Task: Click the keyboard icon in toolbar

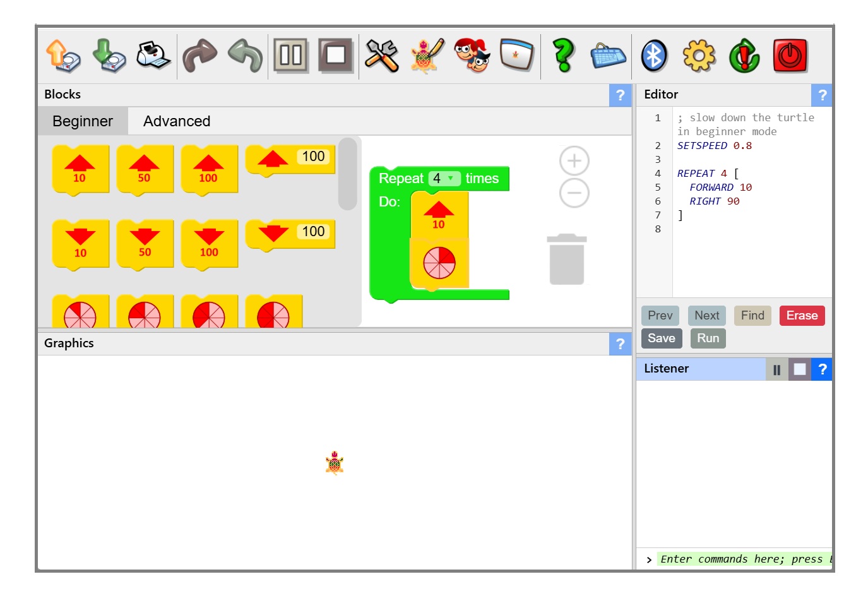Action: [x=608, y=56]
